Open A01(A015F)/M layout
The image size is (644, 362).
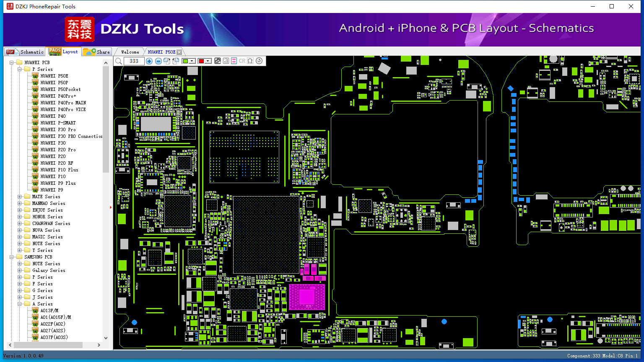tap(55, 317)
